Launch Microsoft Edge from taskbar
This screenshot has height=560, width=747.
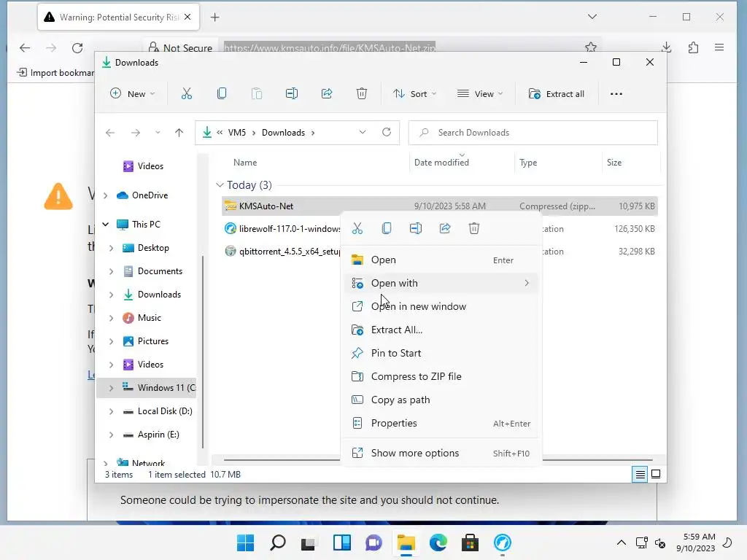coord(438,542)
